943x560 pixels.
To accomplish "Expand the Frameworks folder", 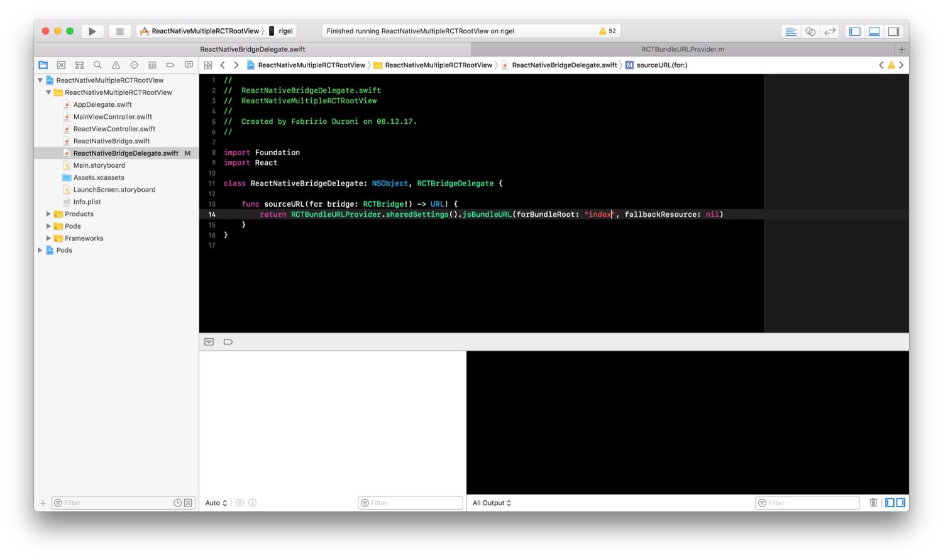I will pos(48,238).
